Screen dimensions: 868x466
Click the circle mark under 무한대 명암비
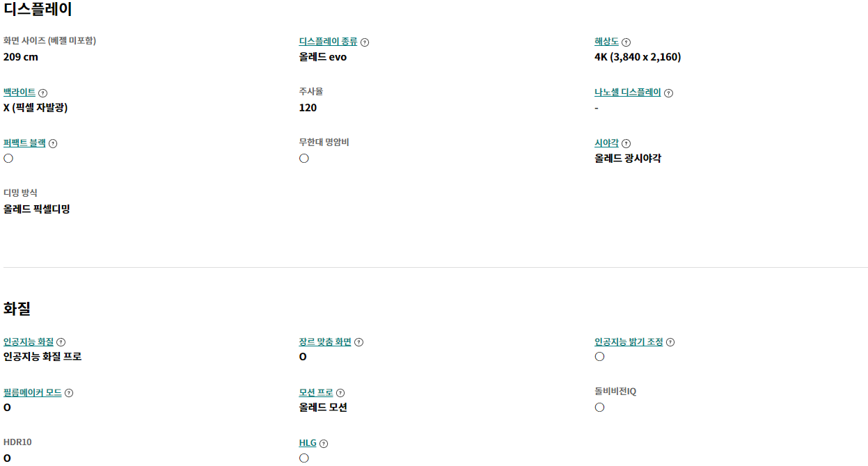[x=304, y=159]
